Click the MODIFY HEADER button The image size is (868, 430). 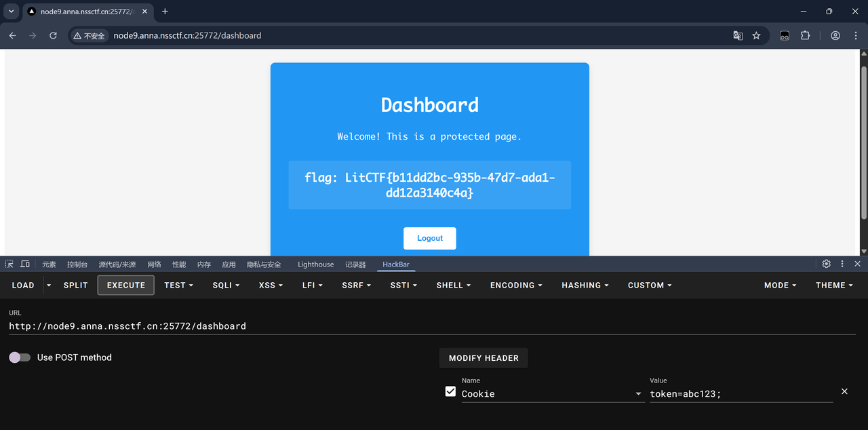click(x=484, y=358)
